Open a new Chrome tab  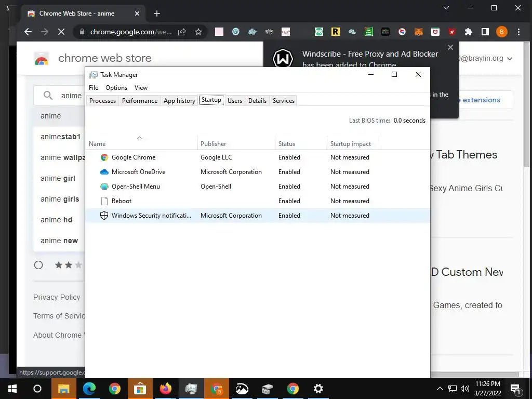(157, 14)
